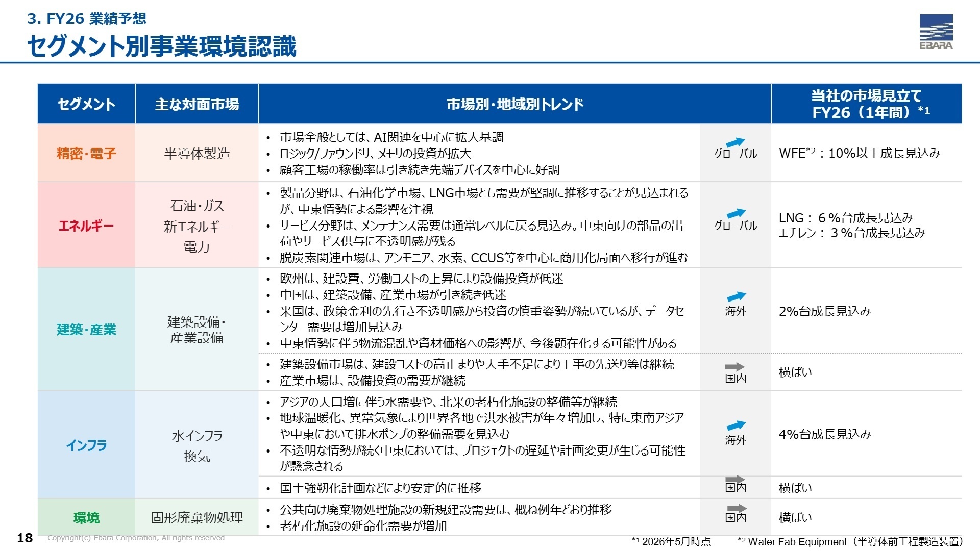Click bullet starting 中東情勢に伴う物流混乱

point(478,343)
